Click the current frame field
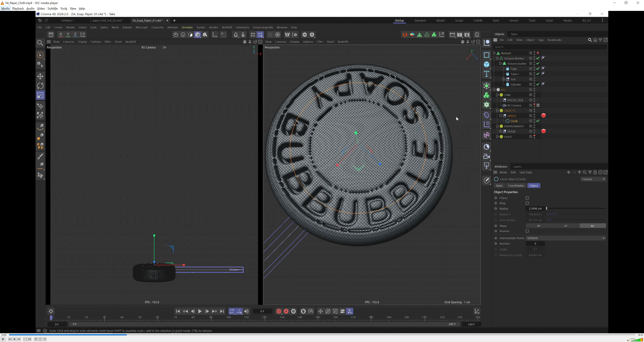 [262, 311]
